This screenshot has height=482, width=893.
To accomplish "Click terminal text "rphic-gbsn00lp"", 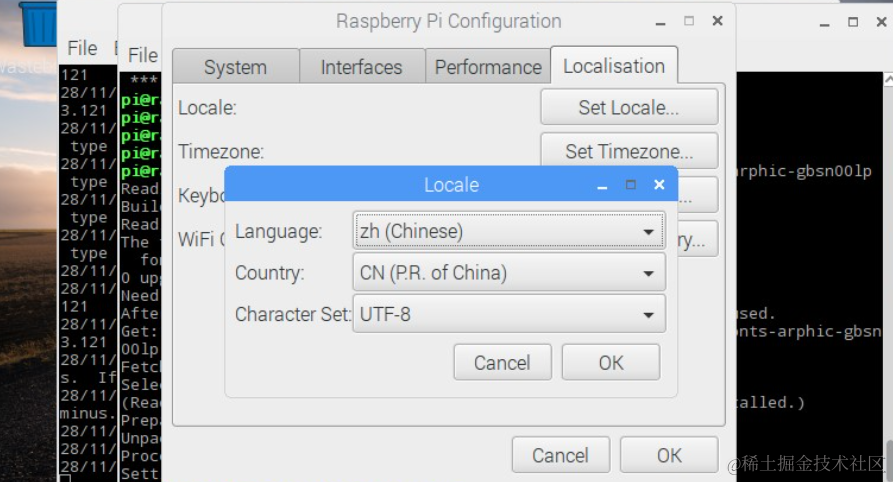I will (804, 171).
